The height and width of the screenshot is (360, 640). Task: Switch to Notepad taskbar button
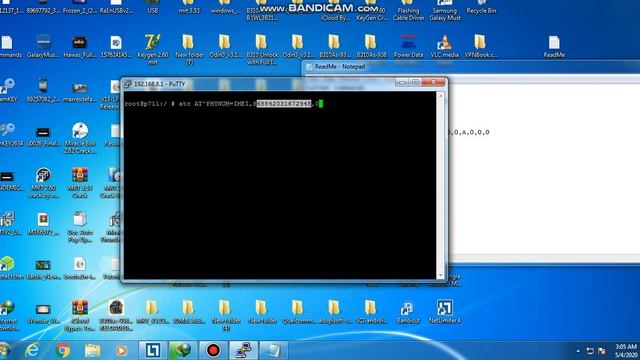click(273, 350)
